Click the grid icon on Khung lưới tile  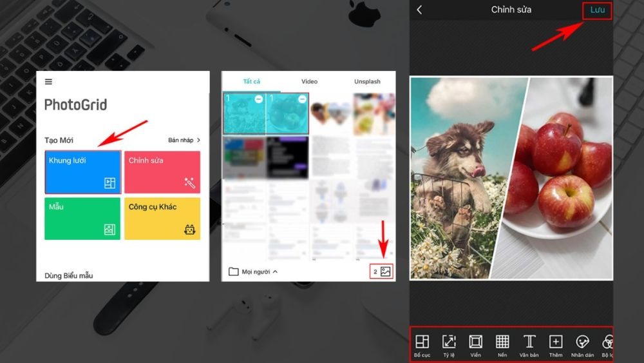(109, 183)
